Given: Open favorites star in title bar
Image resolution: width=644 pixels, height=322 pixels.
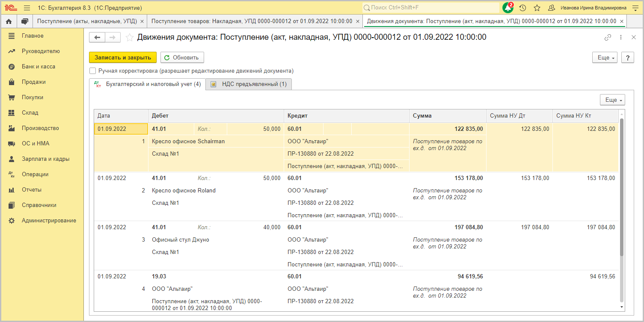Looking at the screenshot, I should point(537,8).
